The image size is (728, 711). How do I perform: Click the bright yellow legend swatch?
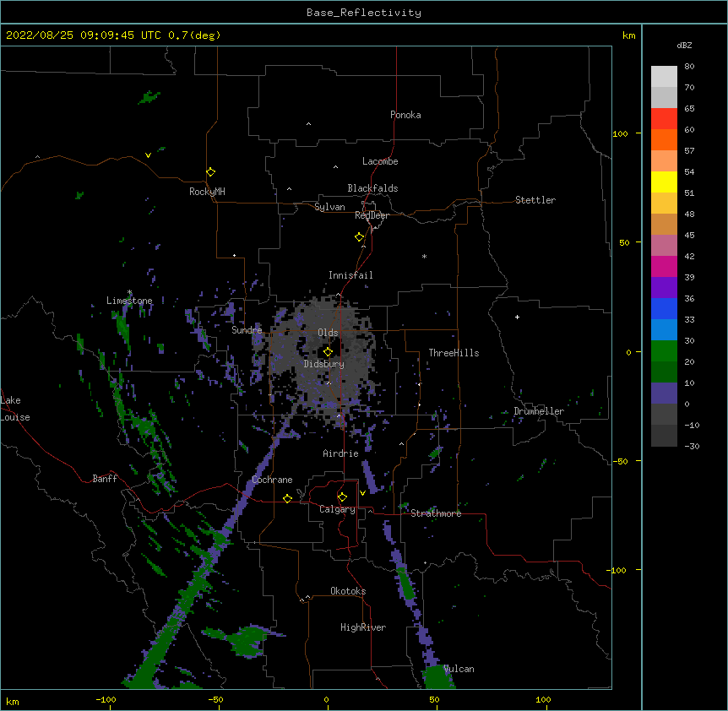coord(664,182)
